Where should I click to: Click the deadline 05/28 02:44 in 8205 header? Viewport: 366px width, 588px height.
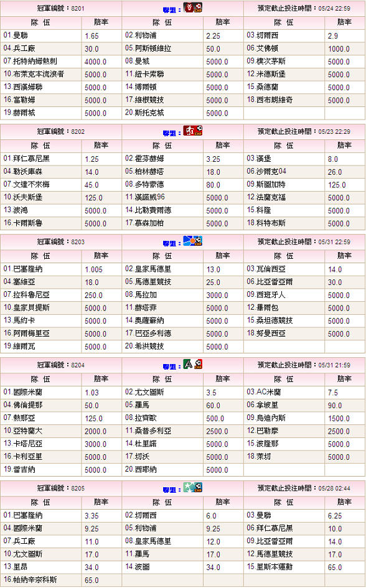[334, 488]
